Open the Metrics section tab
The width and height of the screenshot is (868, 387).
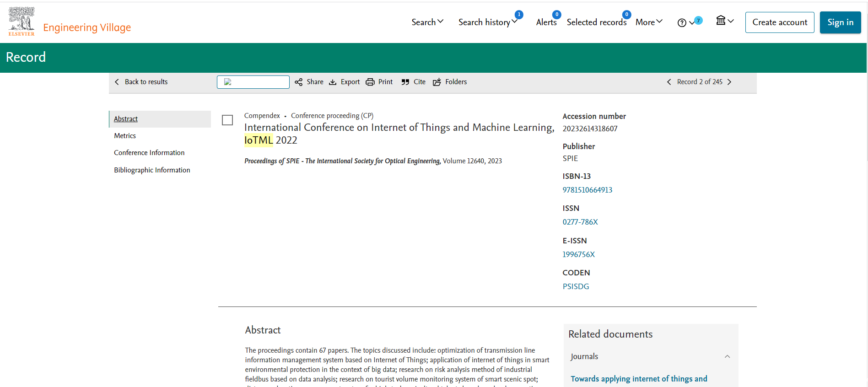click(125, 136)
